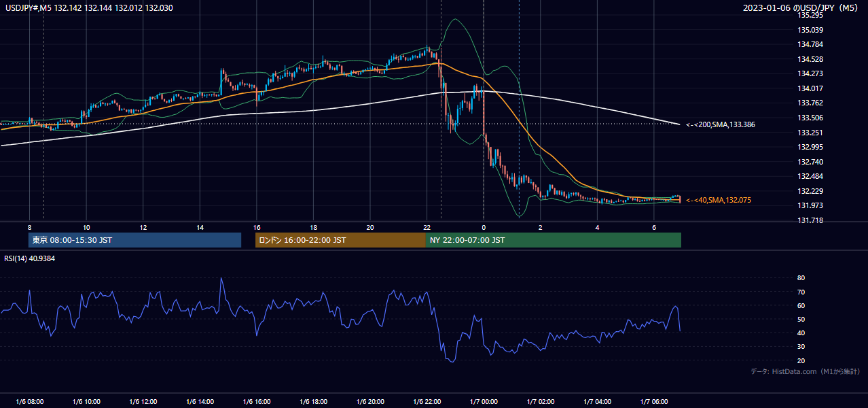The image size is (868, 408).
Task: Click the 1/6 12:00 date label
Action: 143,402
